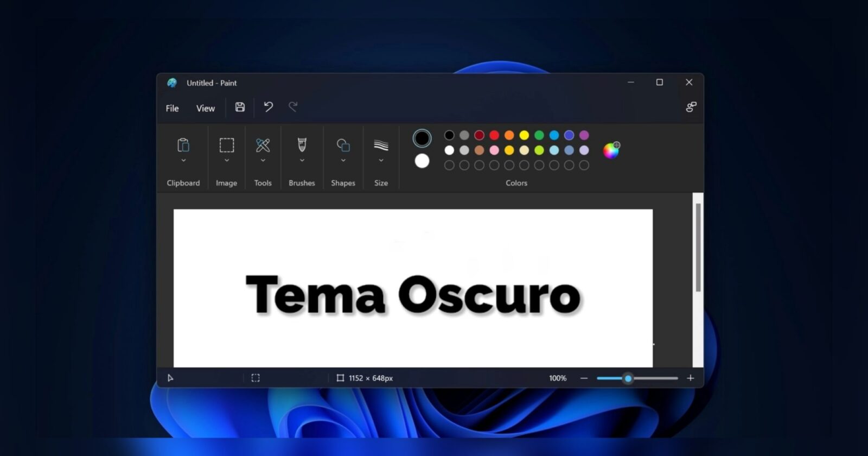Click the Clipboard paste icon
This screenshot has height=456, width=868.
[183, 145]
